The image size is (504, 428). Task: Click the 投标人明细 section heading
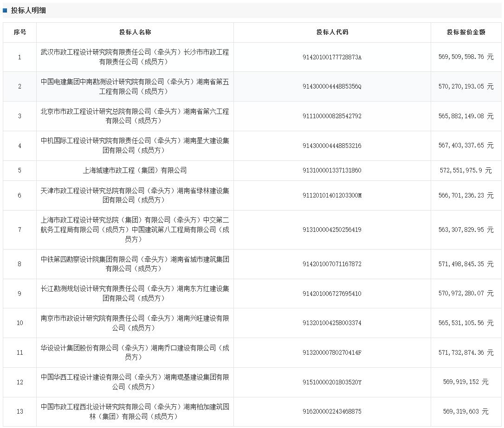coord(28,10)
